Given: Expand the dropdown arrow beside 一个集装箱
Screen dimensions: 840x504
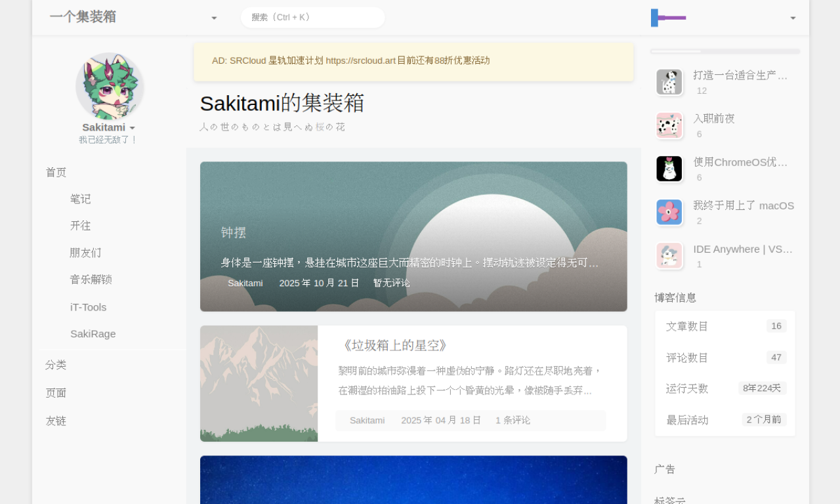Looking at the screenshot, I should pos(214,18).
